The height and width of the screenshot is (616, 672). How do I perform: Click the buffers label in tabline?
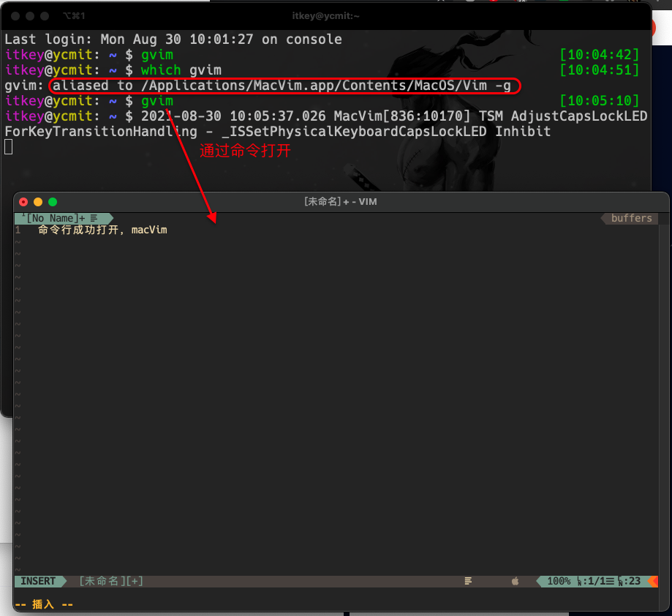[631, 218]
